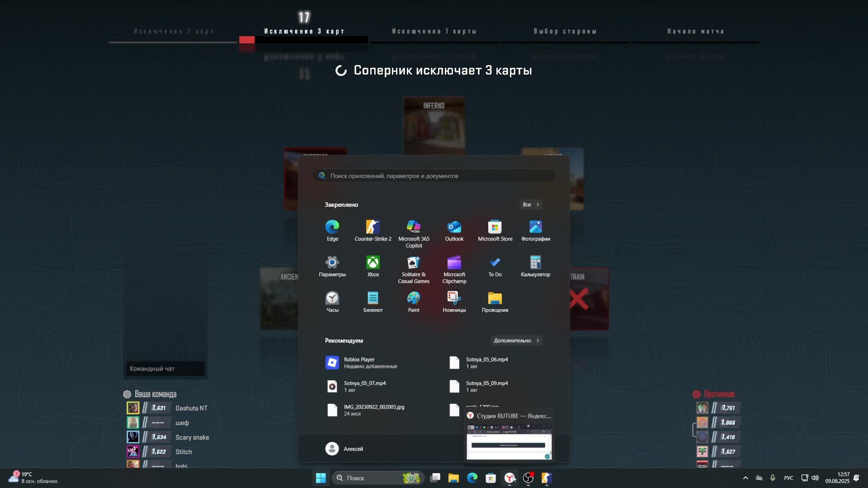Focus the Start menu search field
868x488 pixels.
[x=434, y=176]
